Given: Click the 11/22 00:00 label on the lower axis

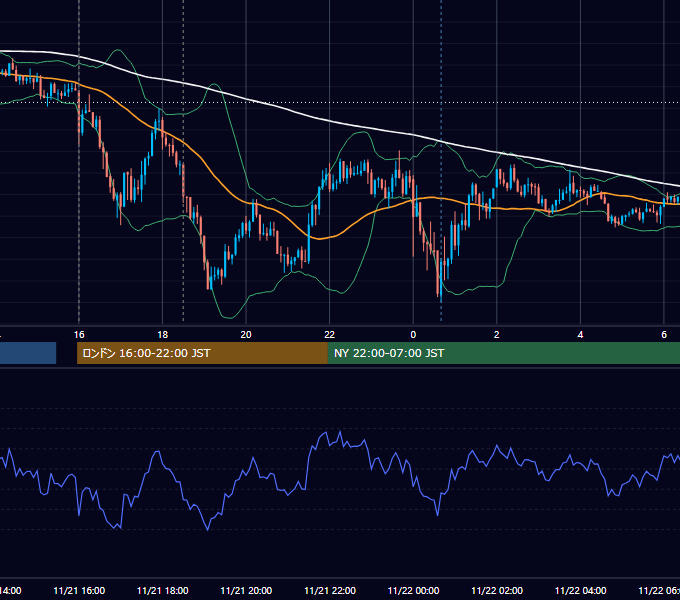Looking at the screenshot, I should tap(413, 590).
